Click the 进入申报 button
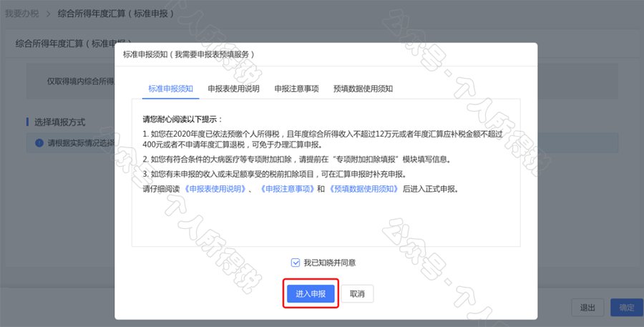This screenshot has height=327, width=644. click(311, 293)
